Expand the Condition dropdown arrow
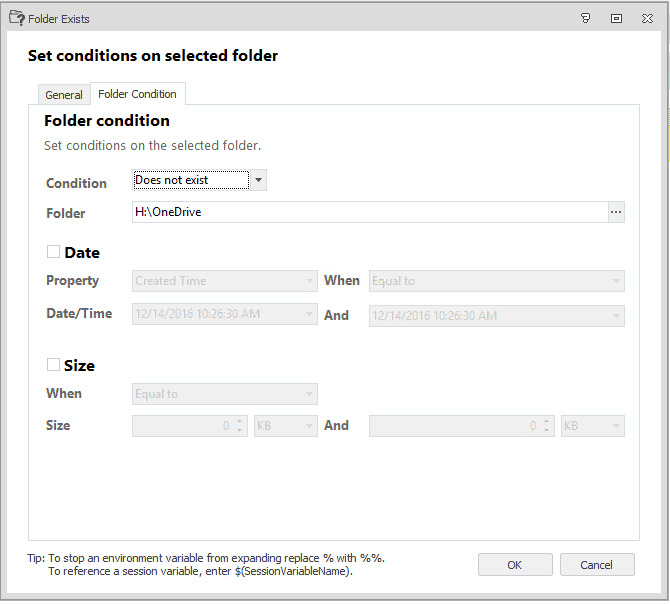Screen dimensions: 670x604 click(x=258, y=180)
